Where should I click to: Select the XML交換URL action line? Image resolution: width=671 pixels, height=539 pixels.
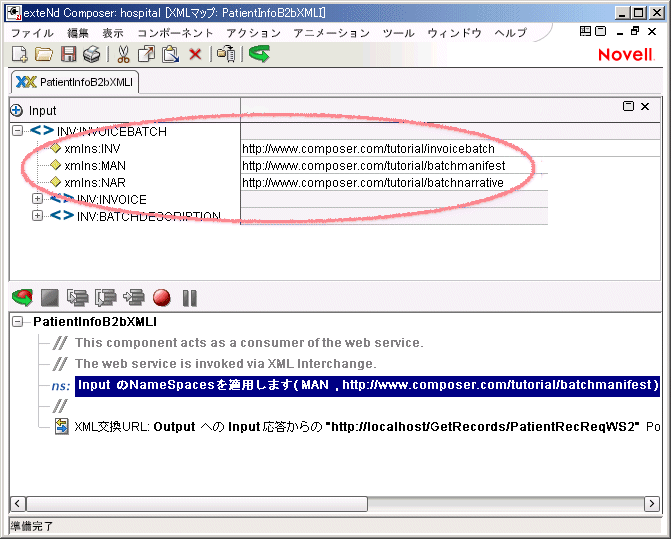click(367, 426)
